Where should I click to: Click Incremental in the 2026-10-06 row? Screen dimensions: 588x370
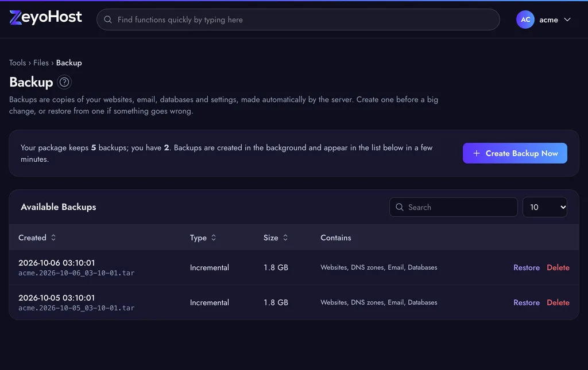(209, 267)
